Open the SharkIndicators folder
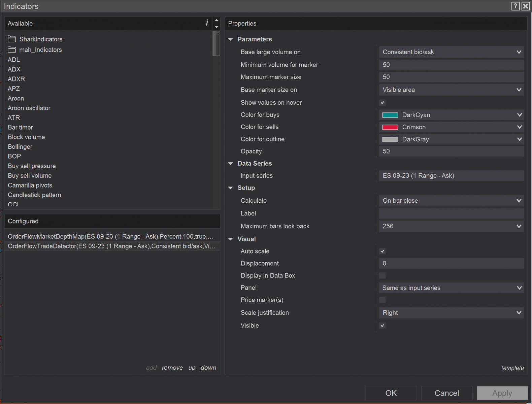This screenshot has width=532, height=404. pos(40,39)
